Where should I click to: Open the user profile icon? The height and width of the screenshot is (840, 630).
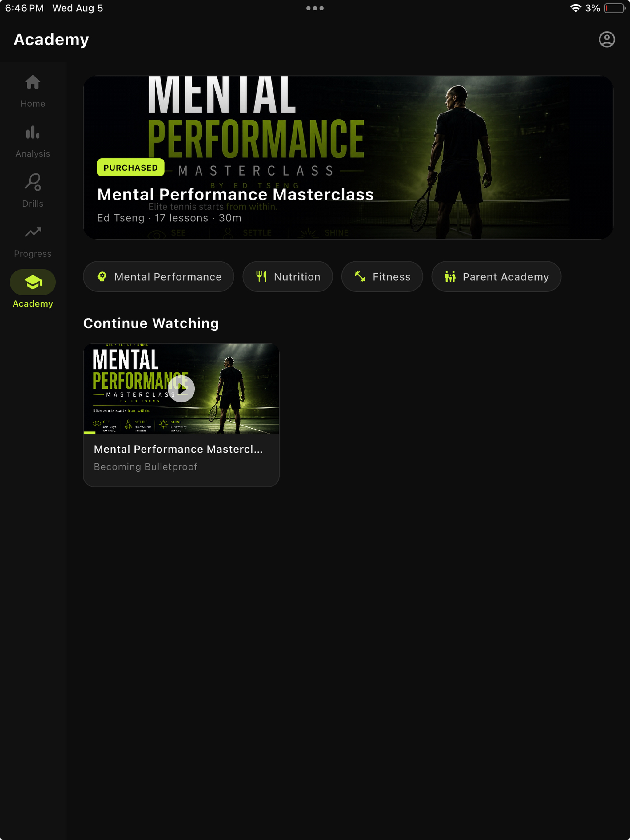click(606, 39)
